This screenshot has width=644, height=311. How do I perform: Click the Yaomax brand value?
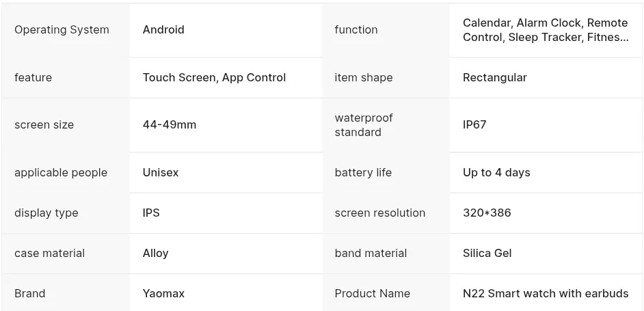[x=163, y=294]
